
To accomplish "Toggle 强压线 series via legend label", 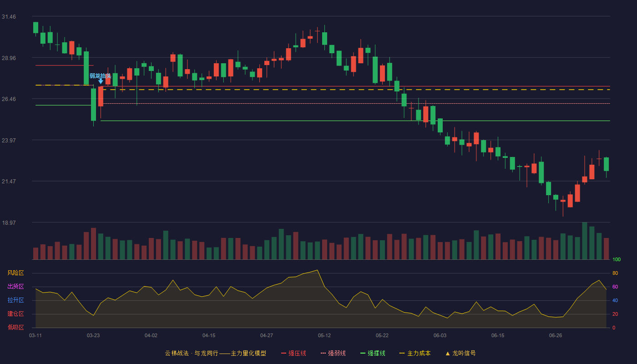I will point(297,353).
